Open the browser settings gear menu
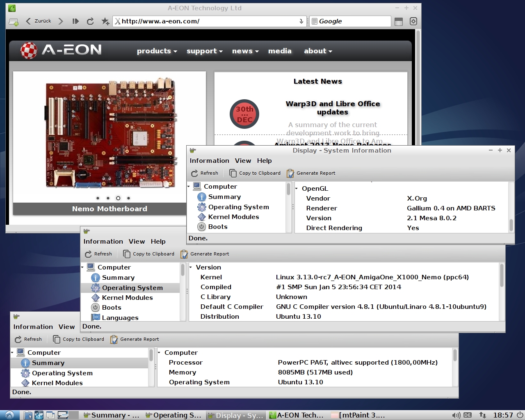525x420 pixels. (413, 21)
